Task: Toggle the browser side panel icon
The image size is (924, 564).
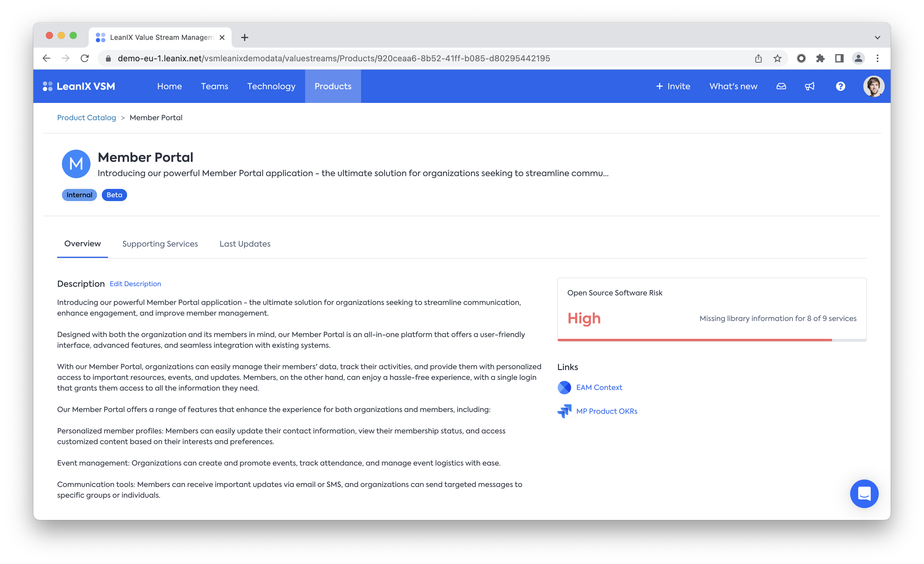Action: pyautogui.click(x=839, y=59)
